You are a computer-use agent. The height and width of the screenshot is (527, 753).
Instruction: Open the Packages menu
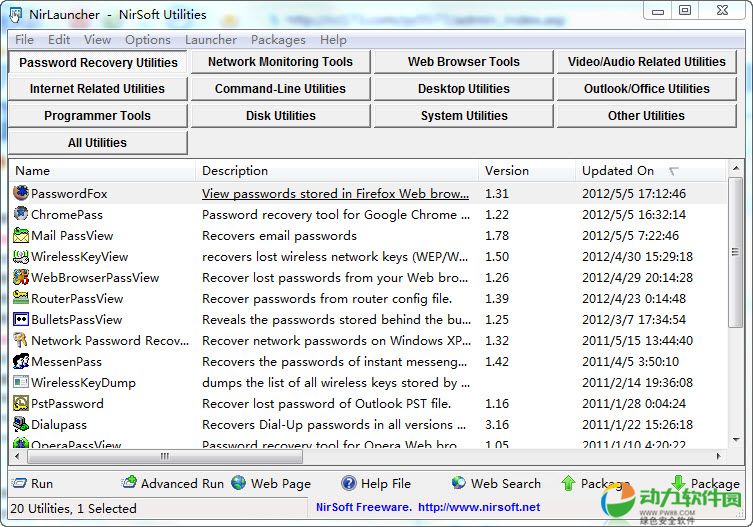click(x=278, y=40)
